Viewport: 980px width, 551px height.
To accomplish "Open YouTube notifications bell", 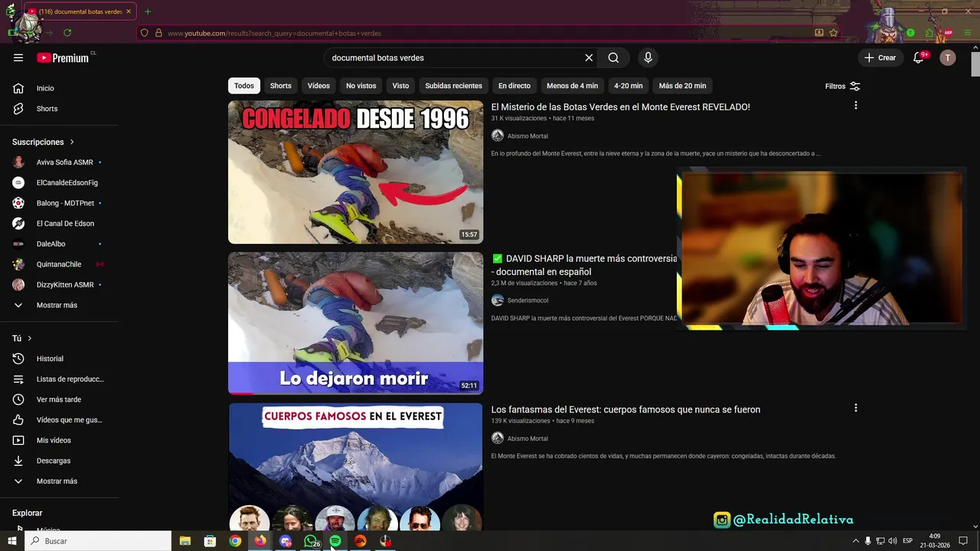I will 919,57.
